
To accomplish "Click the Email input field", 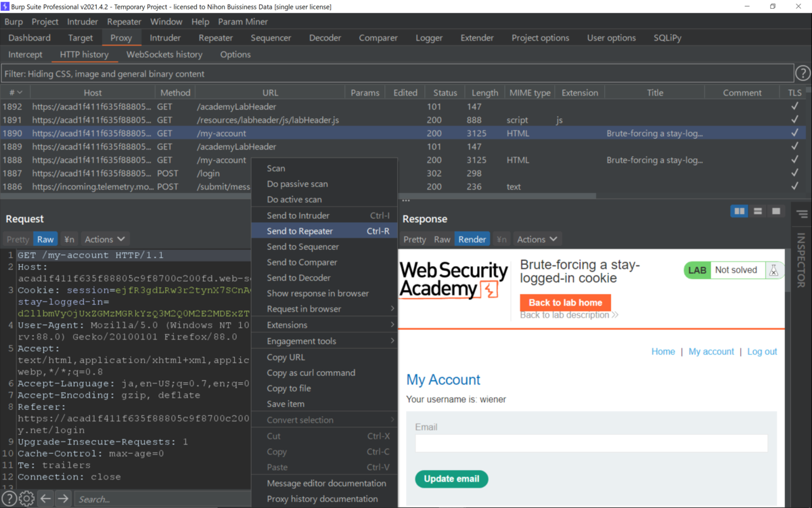I will (x=591, y=444).
